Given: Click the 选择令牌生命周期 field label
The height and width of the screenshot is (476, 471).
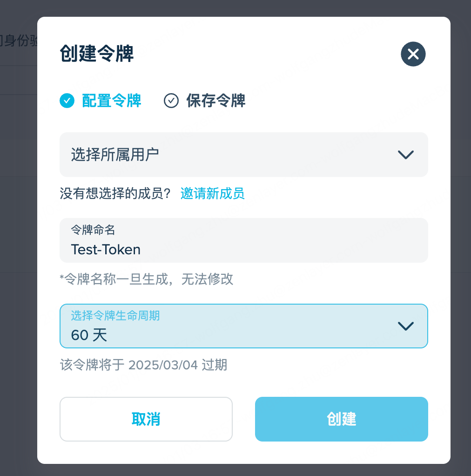Looking at the screenshot, I should click(x=115, y=315).
